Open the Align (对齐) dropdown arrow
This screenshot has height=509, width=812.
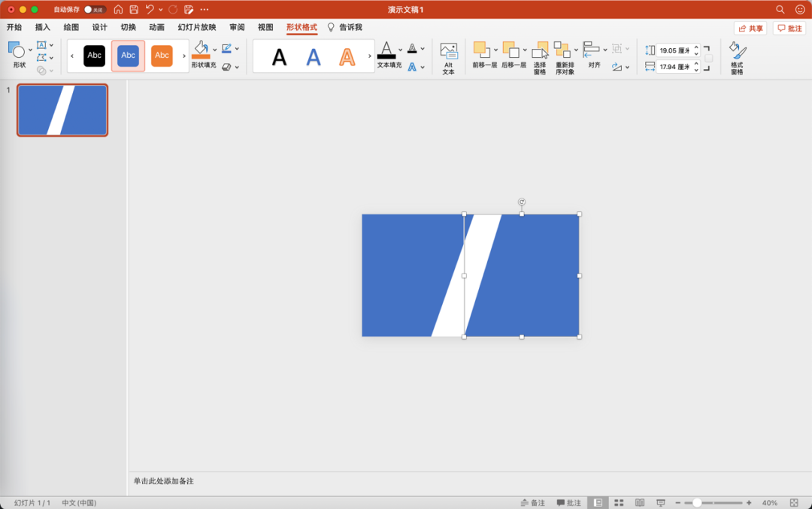[x=605, y=50]
